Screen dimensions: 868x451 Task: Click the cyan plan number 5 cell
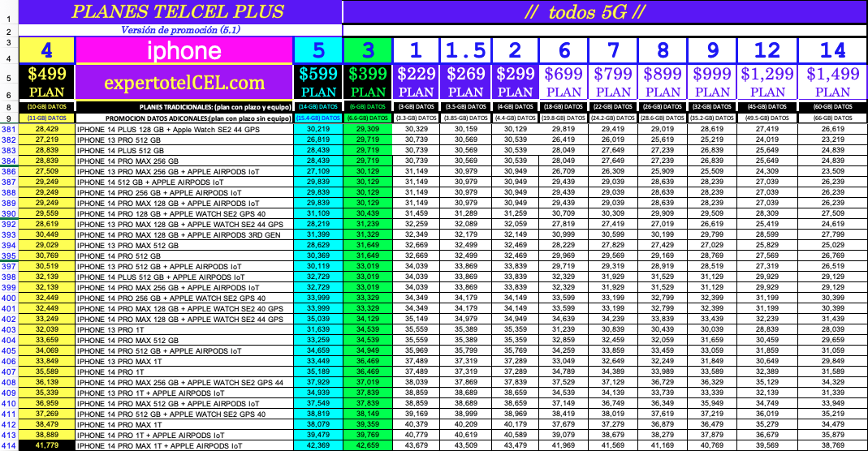click(x=318, y=51)
